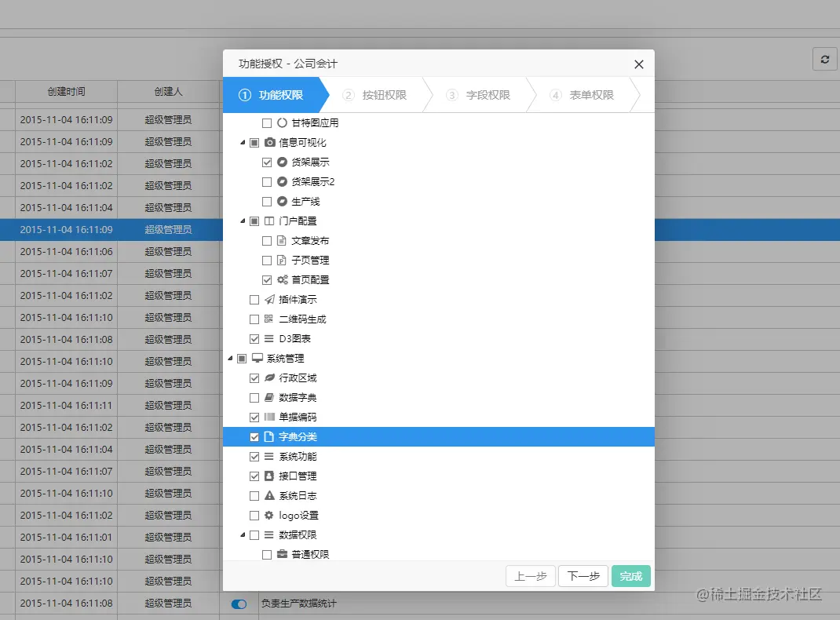The width and height of the screenshot is (840, 620).
Task: Collapse the 数据权限 tree node
Action: (x=243, y=535)
